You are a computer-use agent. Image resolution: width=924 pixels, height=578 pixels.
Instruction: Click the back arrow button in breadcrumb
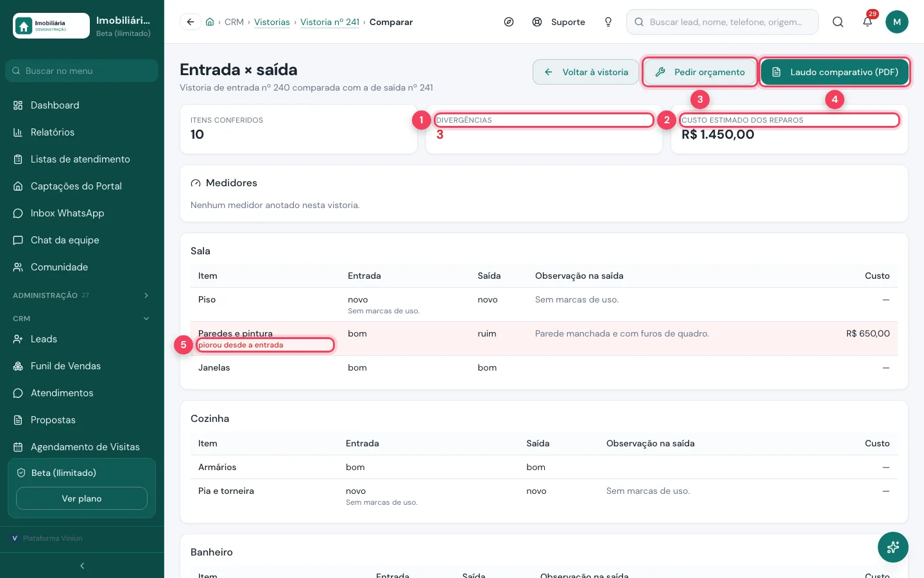click(190, 22)
